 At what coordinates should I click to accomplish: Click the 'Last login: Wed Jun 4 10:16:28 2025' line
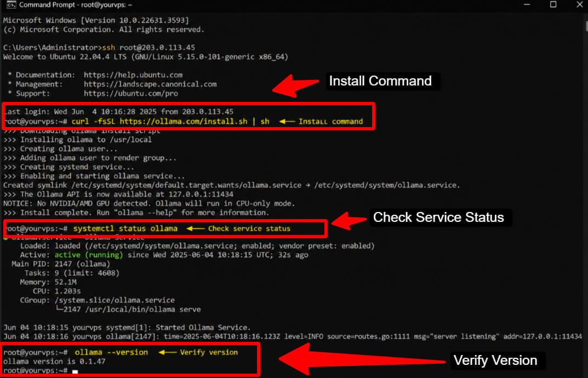118,111
